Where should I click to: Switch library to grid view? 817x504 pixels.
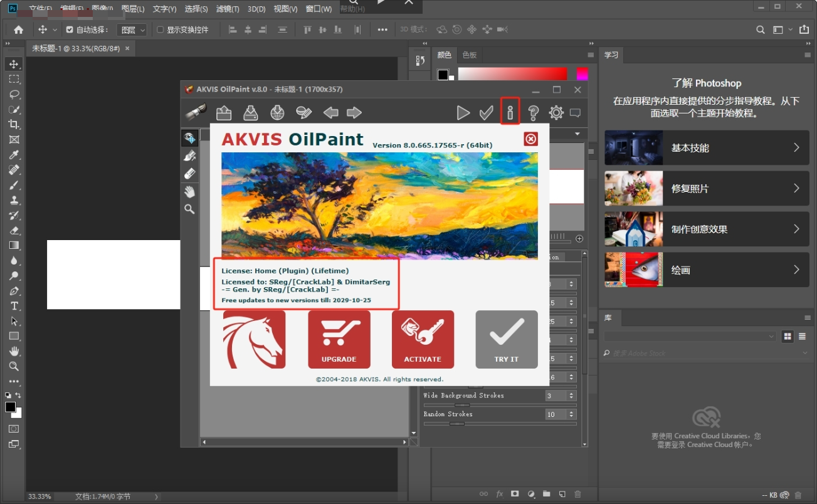(x=788, y=337)
